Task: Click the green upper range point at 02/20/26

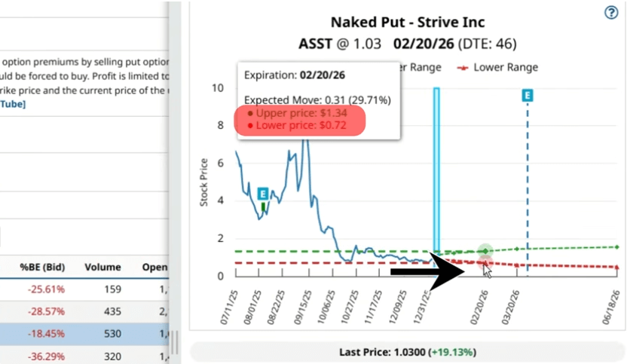Action: (x=485, y=250)
